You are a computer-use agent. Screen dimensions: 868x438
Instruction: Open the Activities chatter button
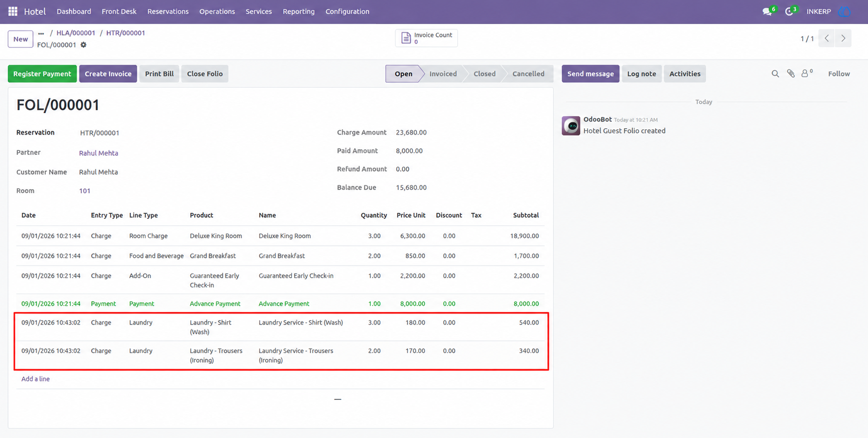685,74
